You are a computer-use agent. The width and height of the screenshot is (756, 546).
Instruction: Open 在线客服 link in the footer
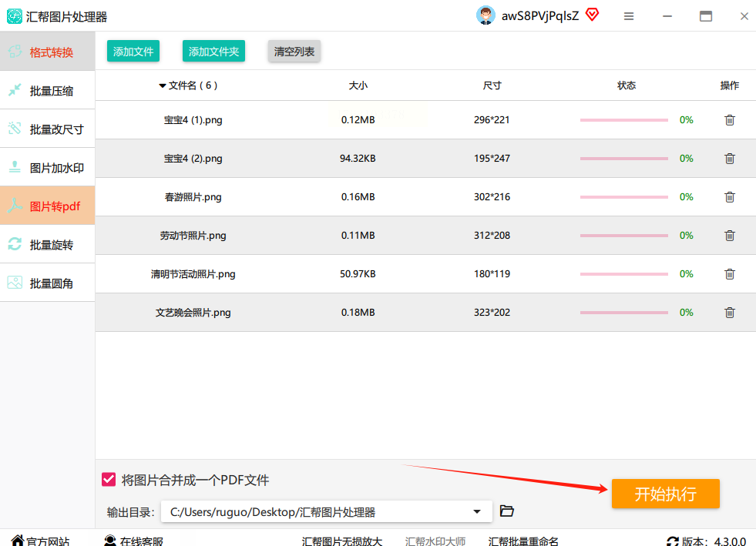pos(133,541)
